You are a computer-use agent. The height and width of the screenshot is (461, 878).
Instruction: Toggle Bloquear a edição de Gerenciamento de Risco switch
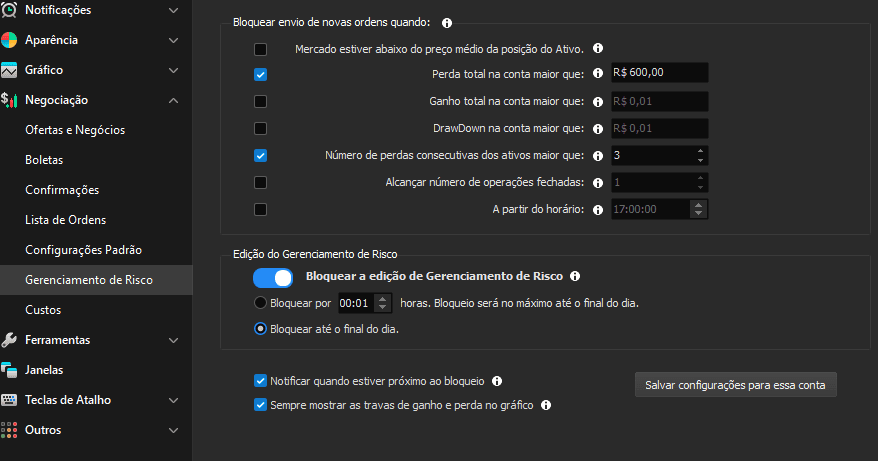click(273, 278)
